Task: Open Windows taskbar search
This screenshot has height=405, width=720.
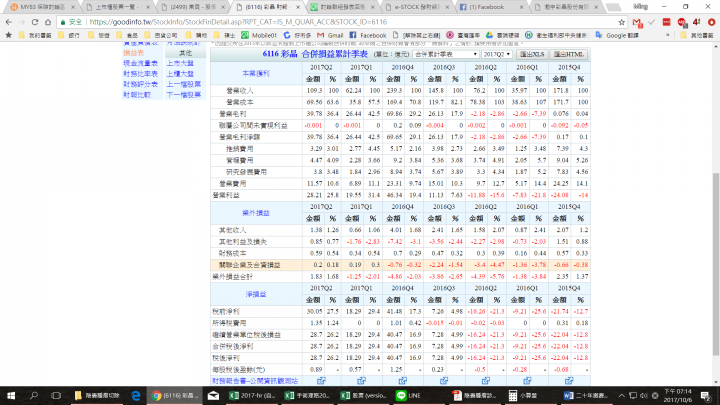Action: (34, 395)
